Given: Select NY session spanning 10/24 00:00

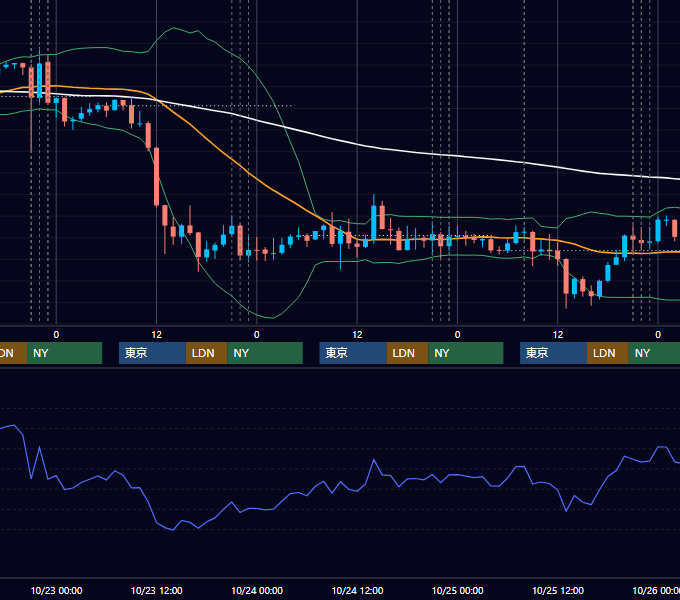Looking at the screenshot, I should pyautogui.click(x=265, y=353).
